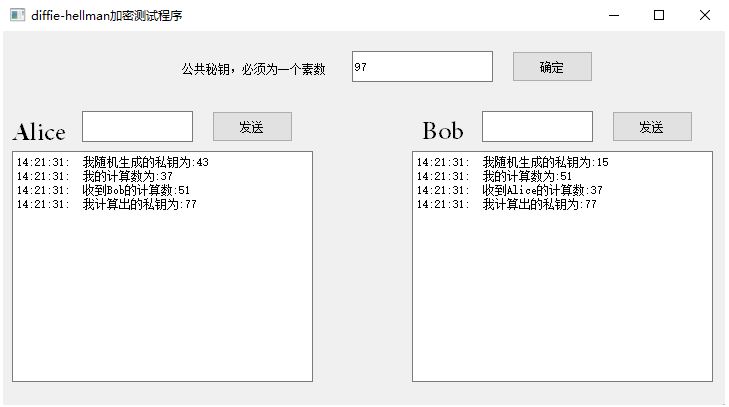Minimize the diffie-hellman window
Screen dimensions: 729x407
(614, 15)
